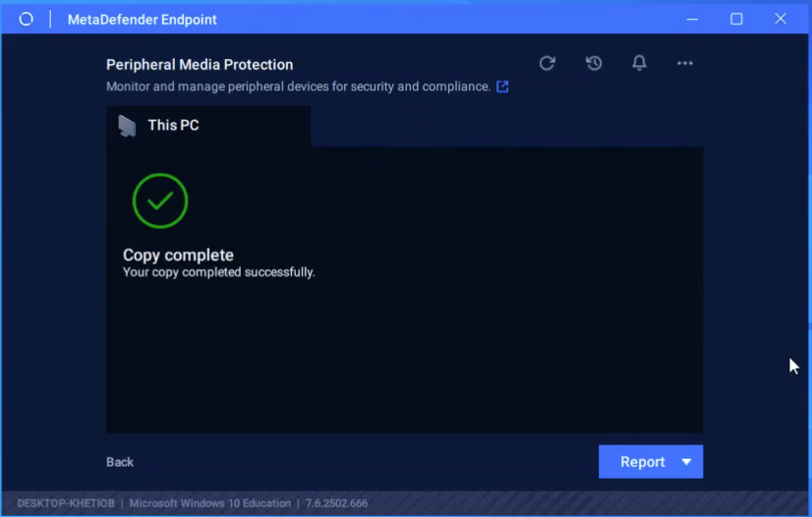Click the green checkmark success icon
The height and width of the screenshot is (517, 812).
(x=160, y=201)
